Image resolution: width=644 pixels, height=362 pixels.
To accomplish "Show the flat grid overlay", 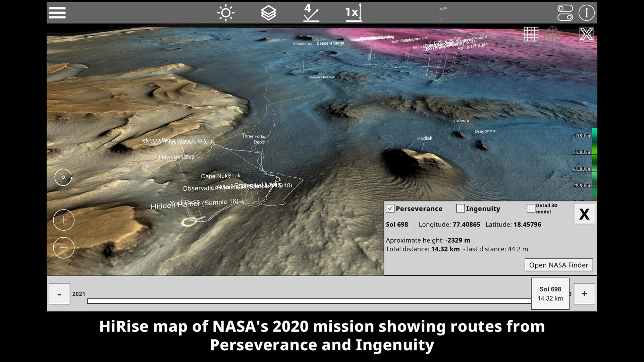I will [531, 34].
